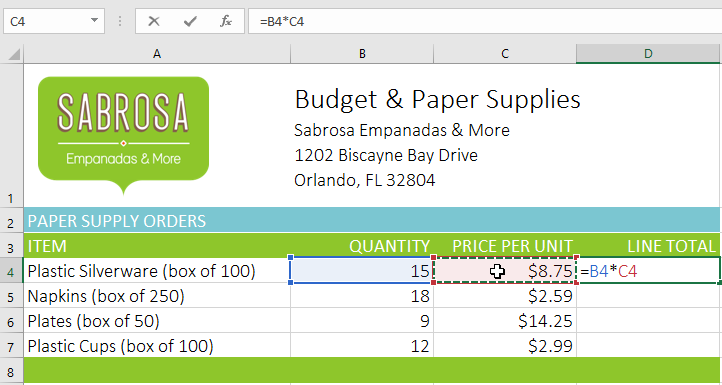Image resolution: width=722 pixels, height=385 pixels.
Task: Click the Orlando, FL 32804 text
Action: [x=365, y=180]
